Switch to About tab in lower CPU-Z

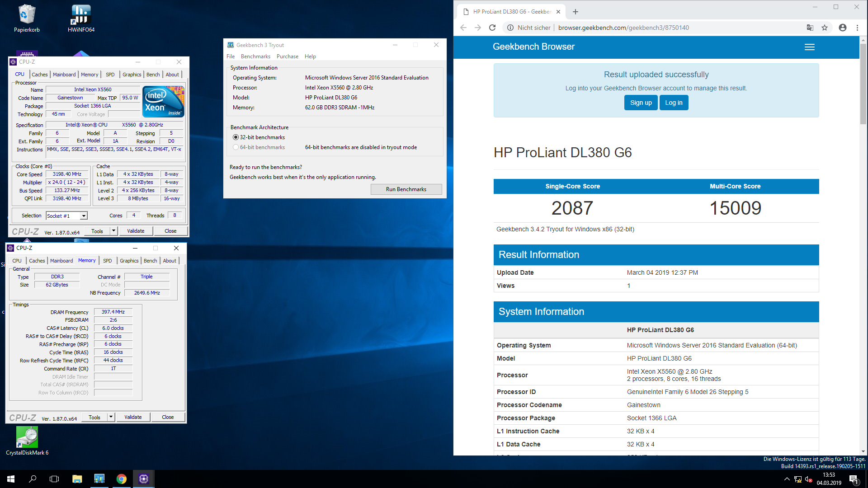170,261
